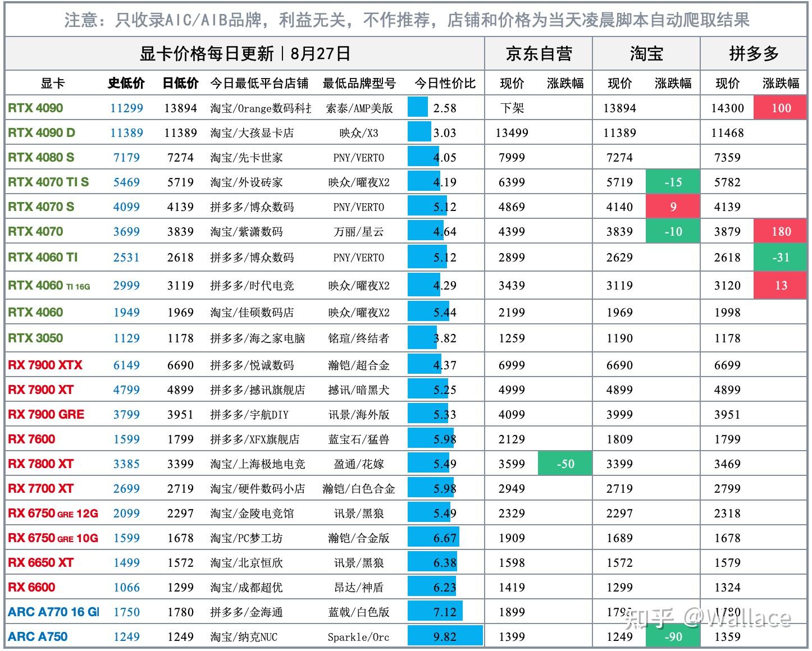812x651 pixels.
Task: Click the RTX 4090 row label
Action: click(x=35, y=108)
